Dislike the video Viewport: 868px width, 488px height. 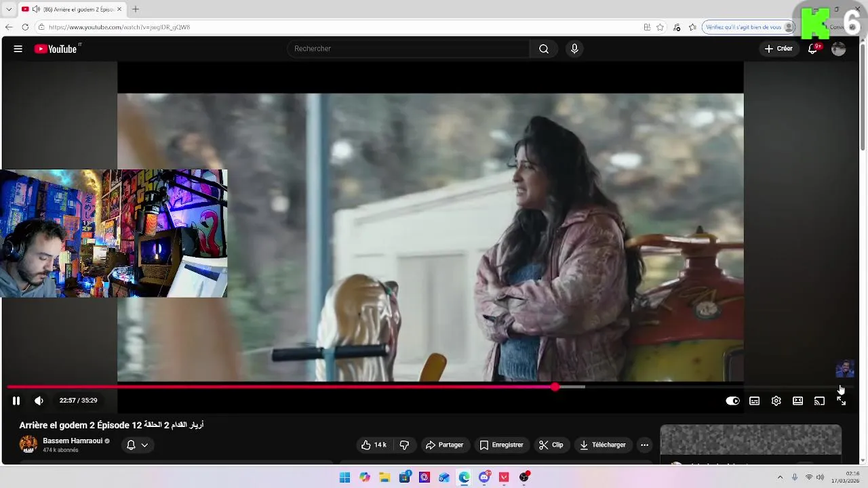click(x=404, y=445)
